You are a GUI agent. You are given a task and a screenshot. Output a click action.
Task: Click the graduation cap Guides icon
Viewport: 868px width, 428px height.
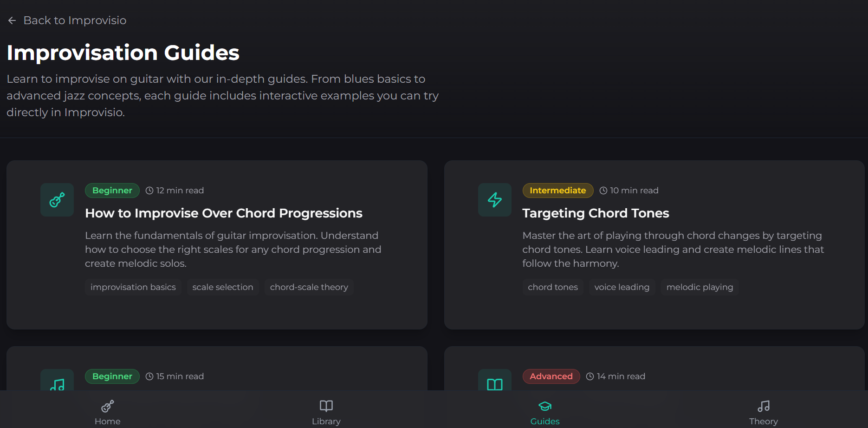tap(544, 406)
